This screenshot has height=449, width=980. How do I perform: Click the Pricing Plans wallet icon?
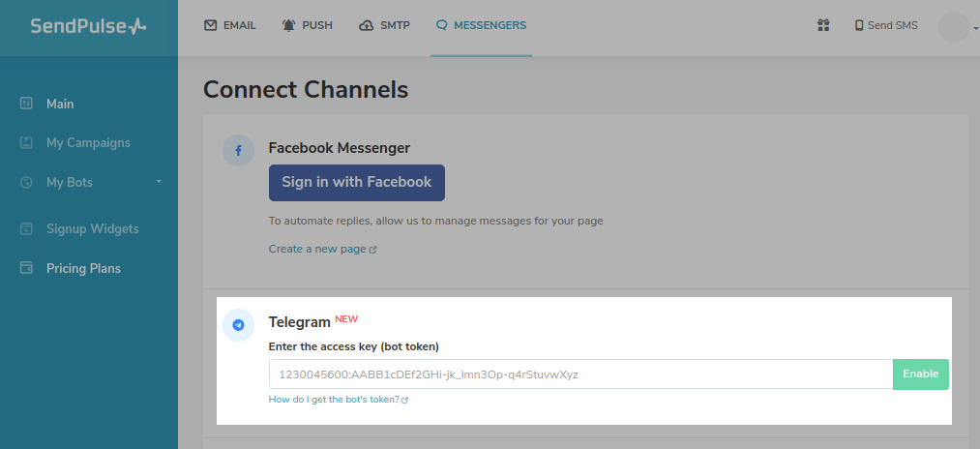(26, 268)
